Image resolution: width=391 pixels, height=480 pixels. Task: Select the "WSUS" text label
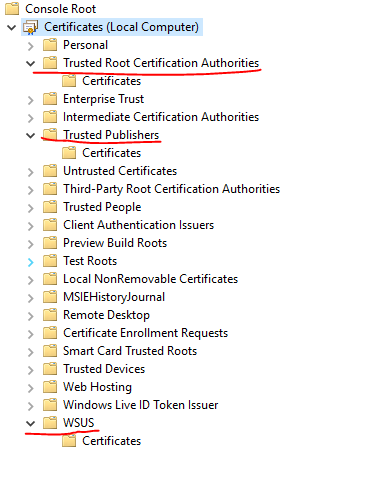(x=79, y=423)
